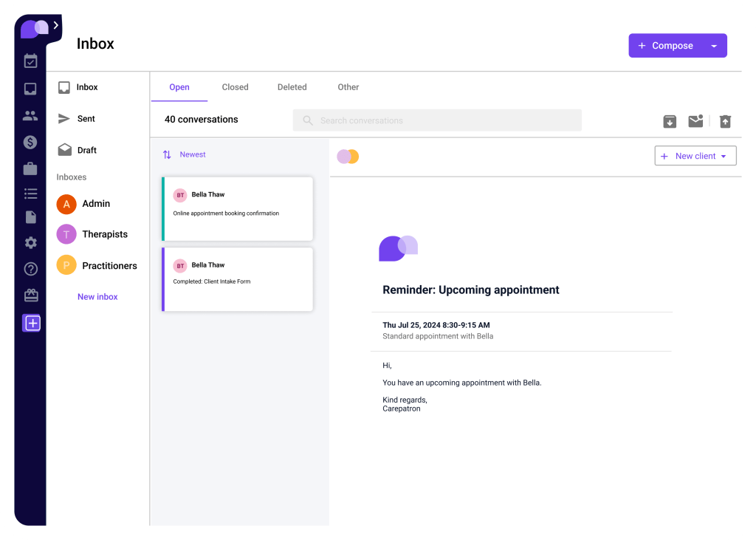Click the archive conversation icon

(x=670, y=121)
